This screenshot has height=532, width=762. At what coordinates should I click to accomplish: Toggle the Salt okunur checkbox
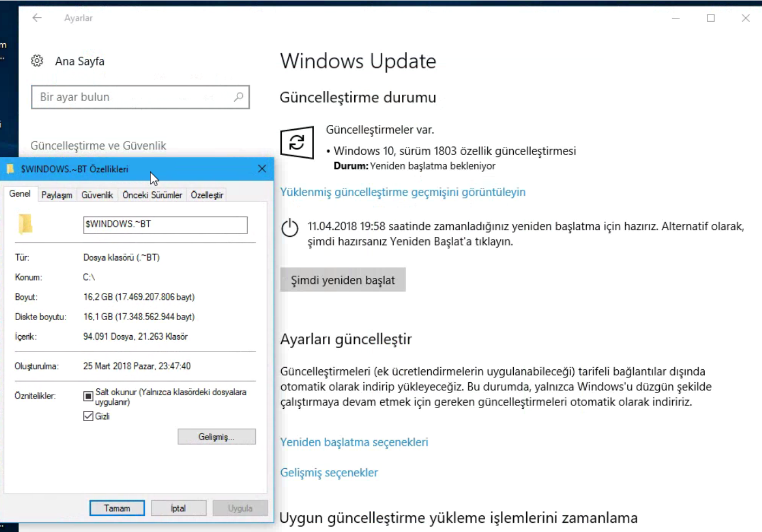pos(88,396)
